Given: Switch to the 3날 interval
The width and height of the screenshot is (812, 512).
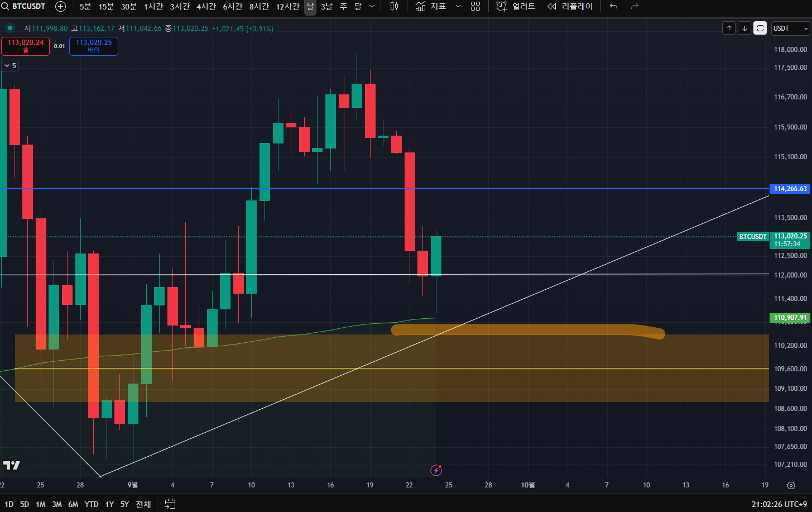Looking at the screenshot, I should [326, 7].
